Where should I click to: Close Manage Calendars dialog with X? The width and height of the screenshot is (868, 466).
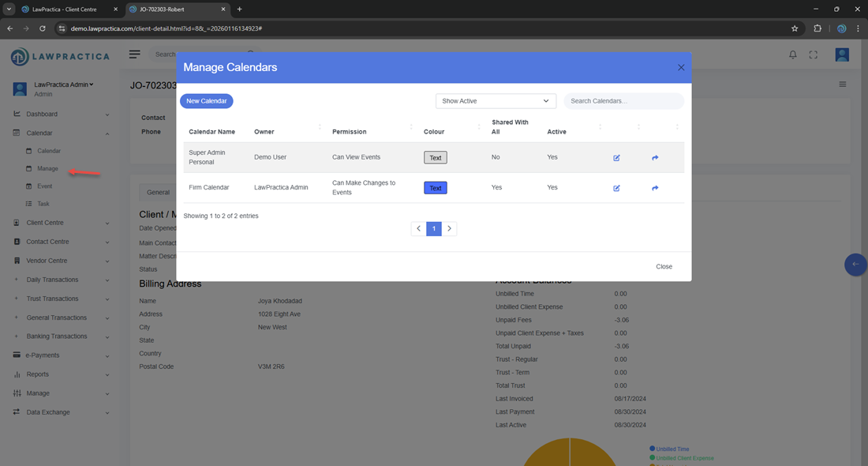pyautogui.click(x=681, y=68)
